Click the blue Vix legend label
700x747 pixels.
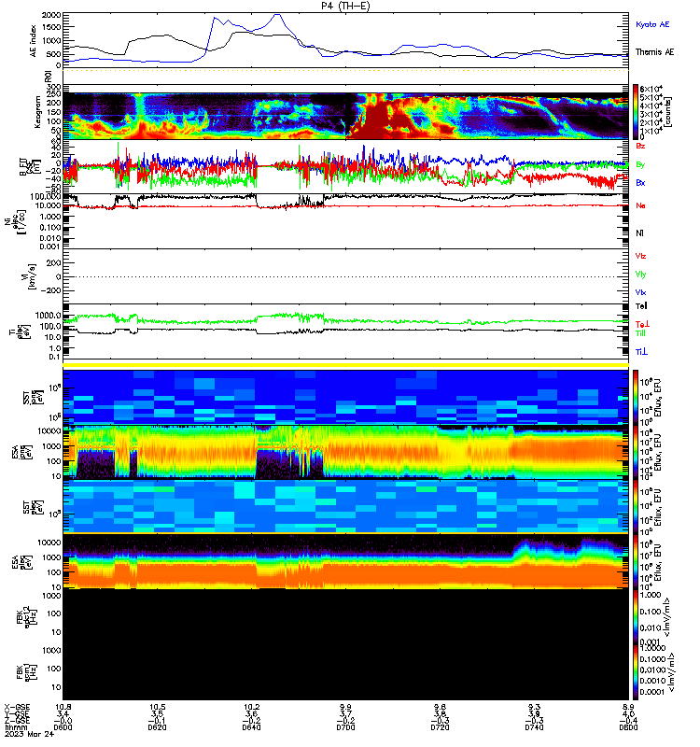[640, 292]
